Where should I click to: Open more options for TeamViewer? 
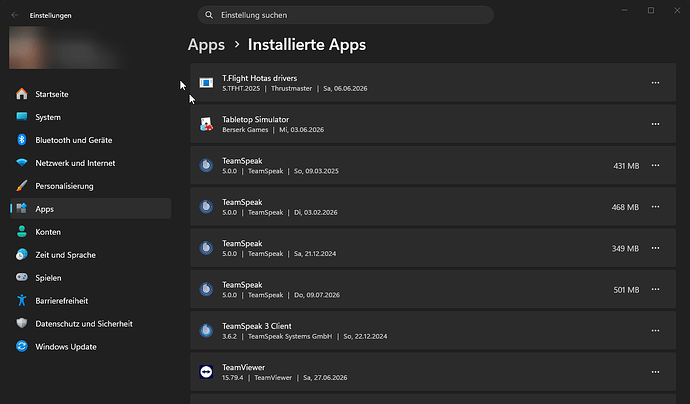click(x=655, y=372)
